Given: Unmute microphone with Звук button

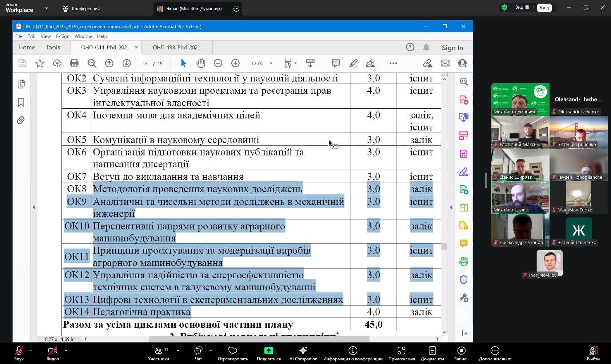Looking at the screenshot, I should coord(19,353).
